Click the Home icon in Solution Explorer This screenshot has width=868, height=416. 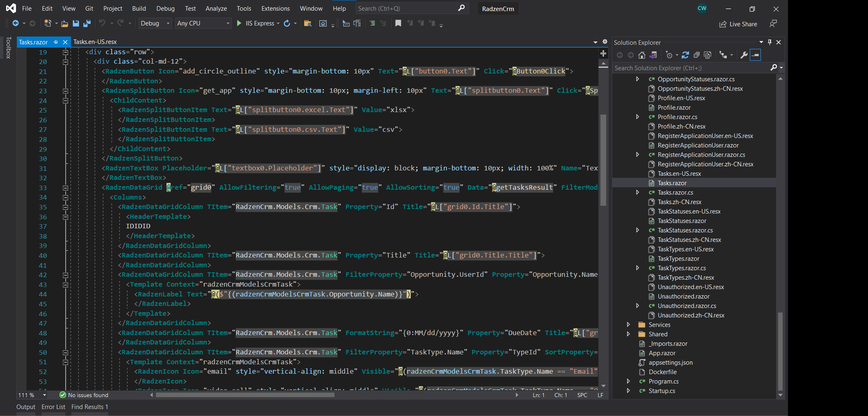tap(642, 55)
